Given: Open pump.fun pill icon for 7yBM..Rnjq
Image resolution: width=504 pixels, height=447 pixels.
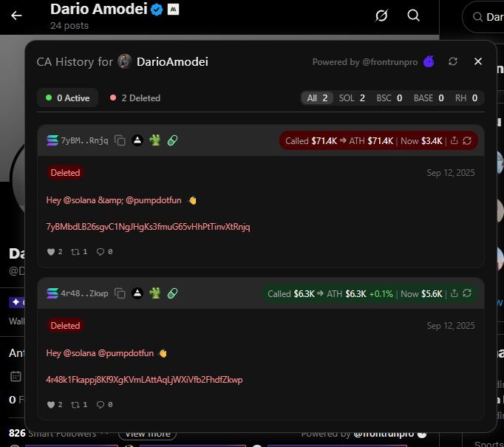Looking at the screenshot, I should tap(173, 140).
